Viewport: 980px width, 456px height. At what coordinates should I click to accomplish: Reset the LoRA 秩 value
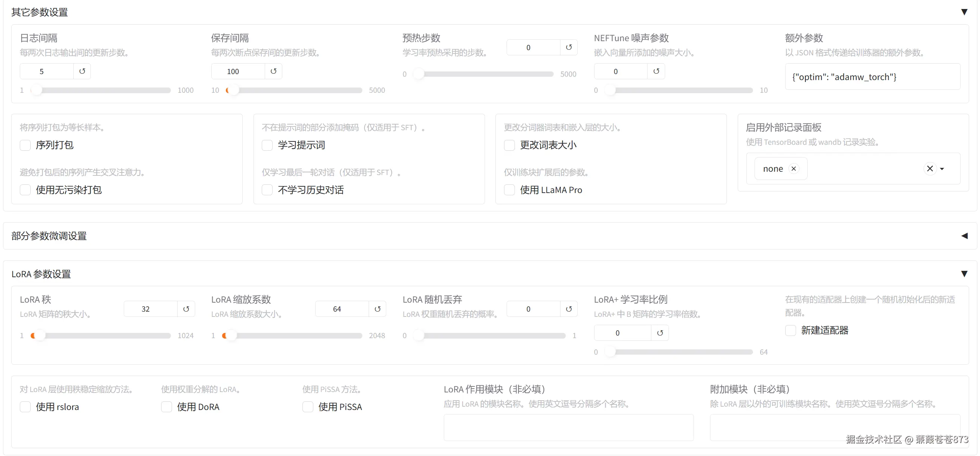186,309
